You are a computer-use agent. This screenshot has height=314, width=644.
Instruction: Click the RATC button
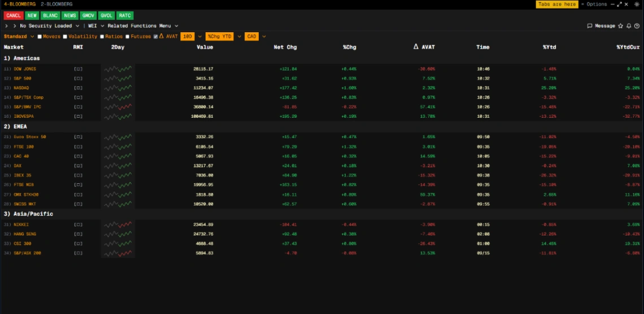pos(125,16)
